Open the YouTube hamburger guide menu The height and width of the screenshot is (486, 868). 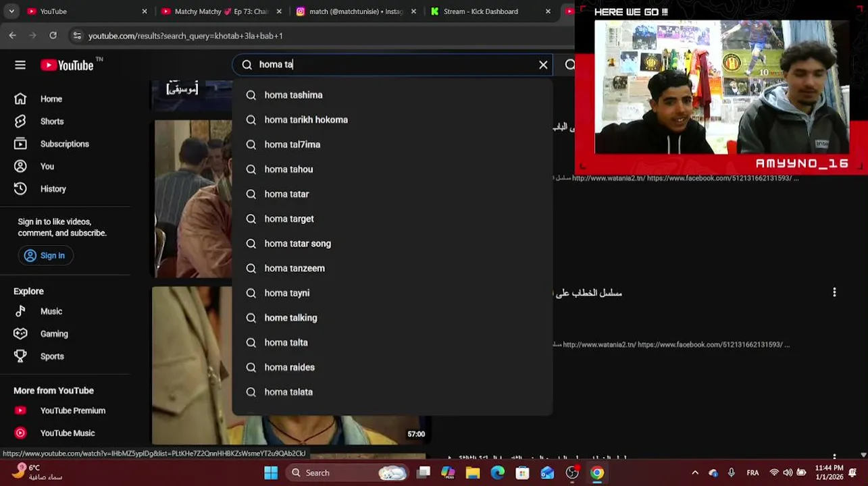pos(20,65)
